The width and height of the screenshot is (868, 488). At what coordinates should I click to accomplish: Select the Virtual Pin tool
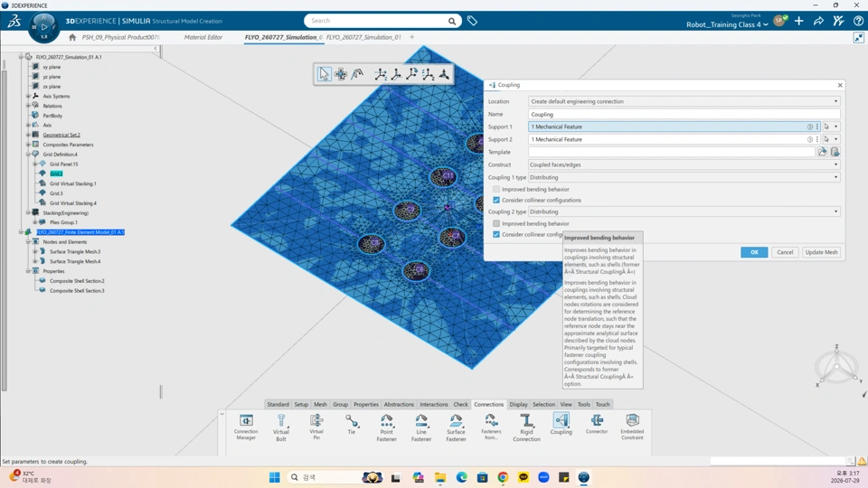pos(316,427)
